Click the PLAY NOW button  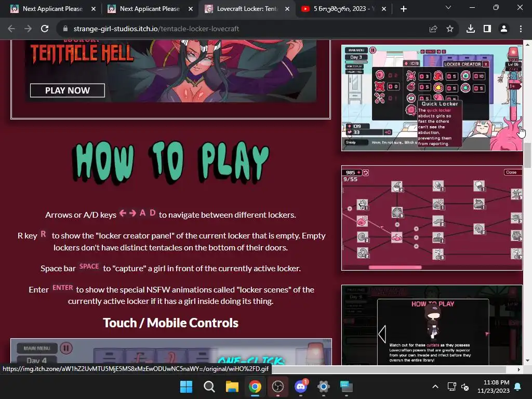[x=68, y=90]
